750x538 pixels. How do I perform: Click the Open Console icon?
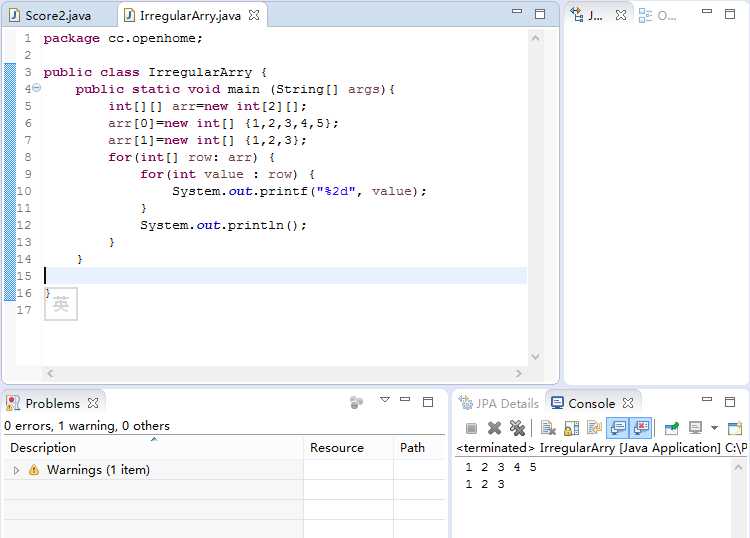(x=735, y=428)
